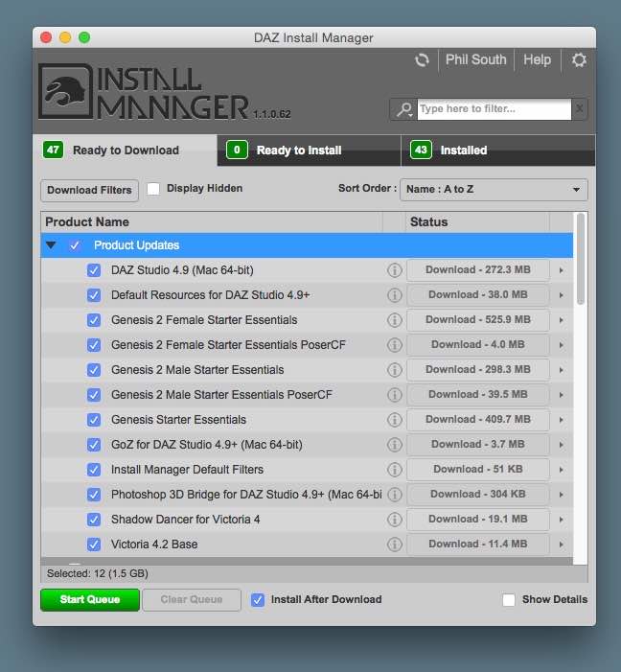The height and width of the screenshot is (672, 621).
Task: Open settings via the gear icon
Action: pos(579,60)
